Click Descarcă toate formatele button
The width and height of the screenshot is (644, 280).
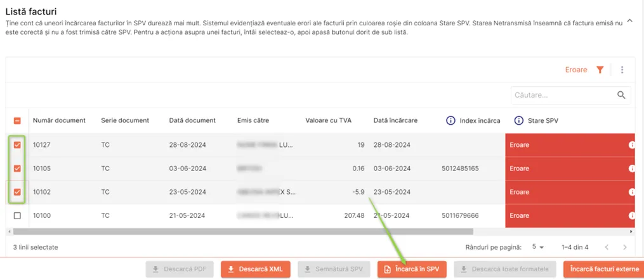click(x=505, y=269)
